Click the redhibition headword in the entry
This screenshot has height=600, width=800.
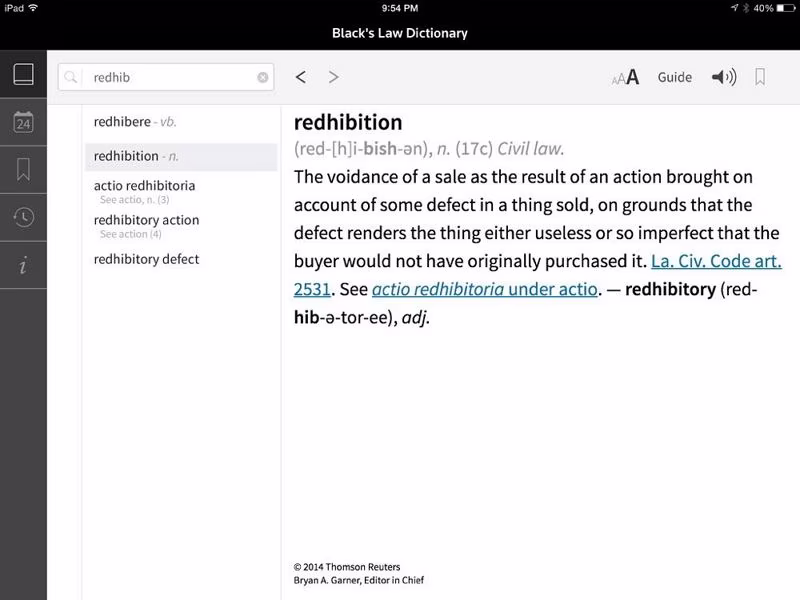[x=348, y=122]
